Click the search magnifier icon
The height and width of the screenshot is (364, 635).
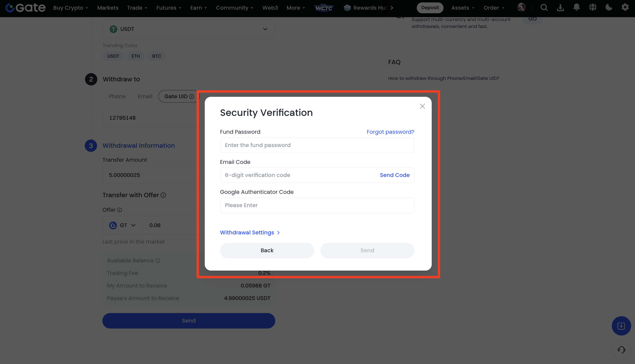[544, 8]
